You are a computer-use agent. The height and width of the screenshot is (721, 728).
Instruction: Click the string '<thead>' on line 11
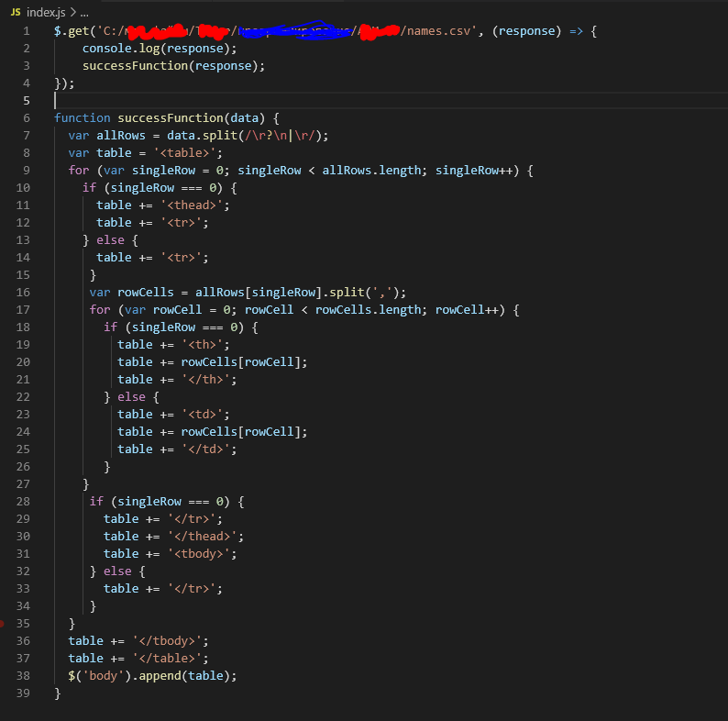pos(192,205)
